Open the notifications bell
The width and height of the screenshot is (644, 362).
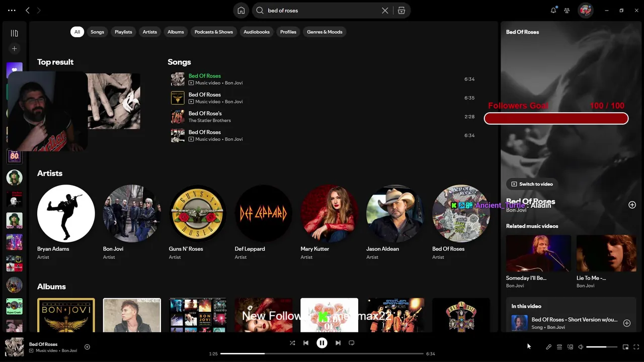[x=553, y=10]
